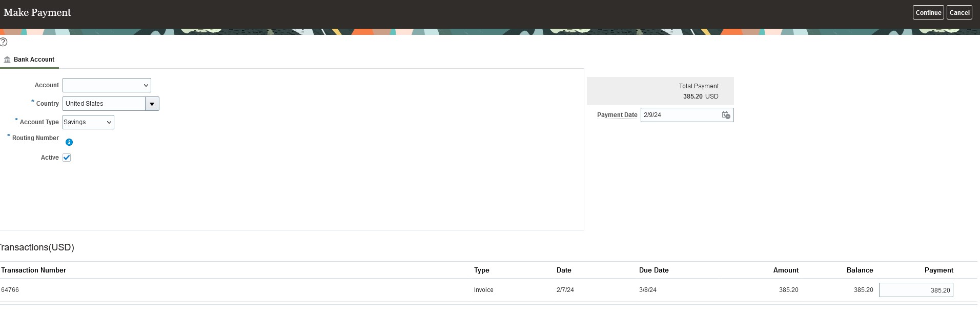Image resolution: width=980 pixels, height=331 pixels.
Task: Click the Balance column header
Action: [860, 270]
